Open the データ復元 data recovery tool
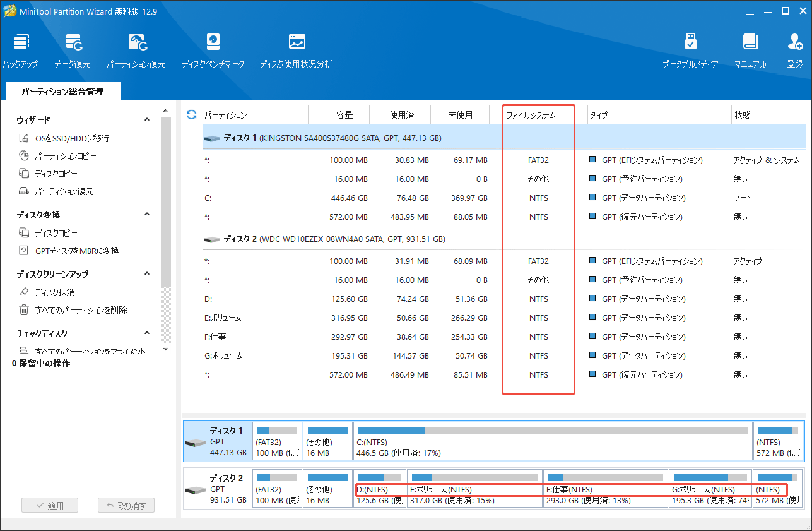The height and width of the screenshot is (531, 812). pos(73,51)
